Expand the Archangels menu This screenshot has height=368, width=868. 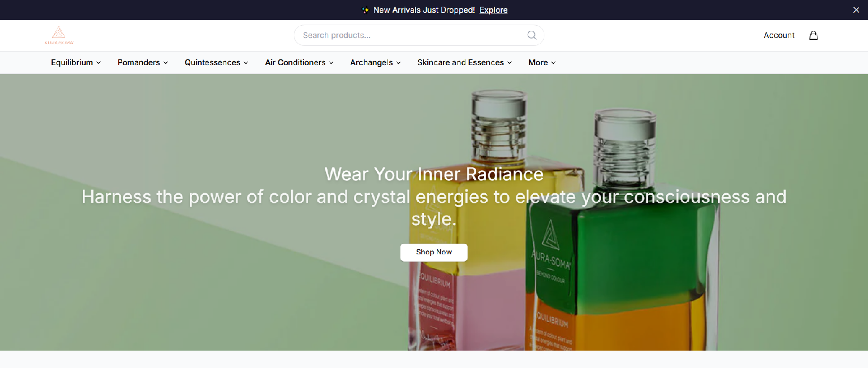coord(376,63)
